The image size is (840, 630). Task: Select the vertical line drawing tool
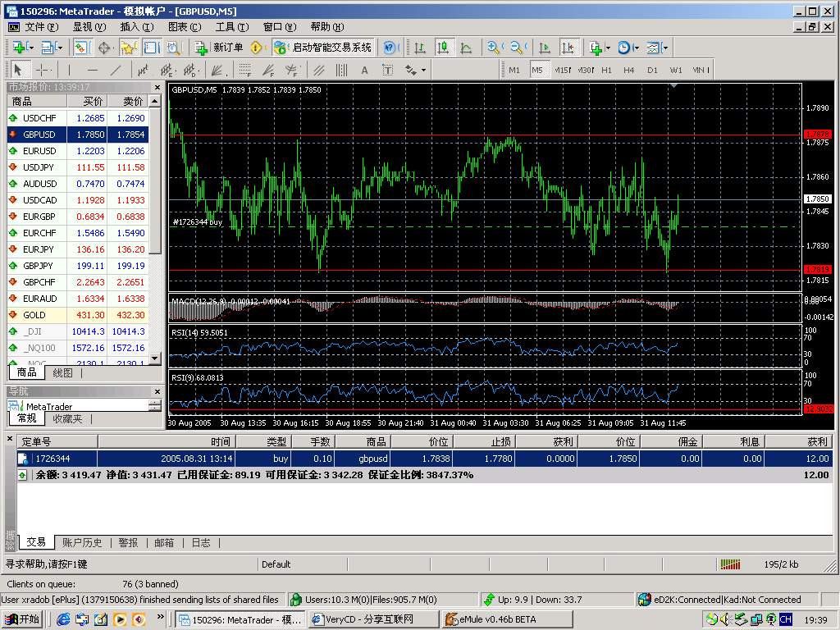69,71
